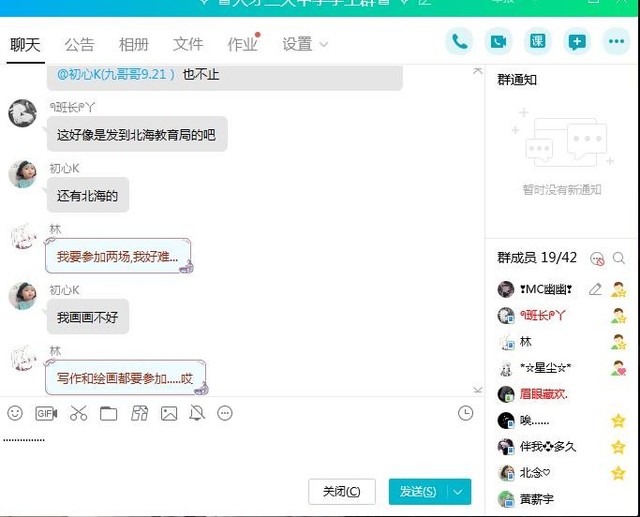Toggle the member chat-block filter icon

point(597,258)
